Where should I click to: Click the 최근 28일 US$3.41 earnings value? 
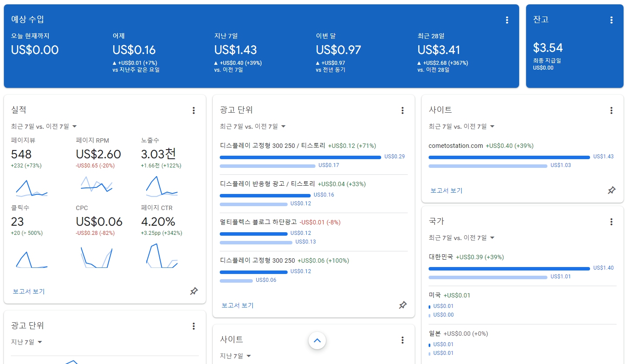(x=439, y=50)
